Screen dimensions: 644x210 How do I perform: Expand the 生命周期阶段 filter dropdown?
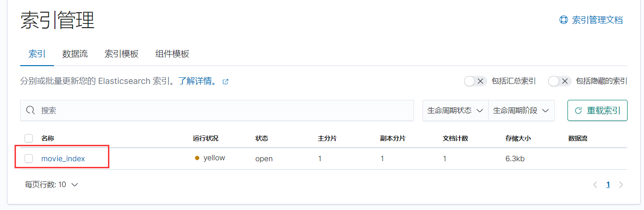tap(521, 111)
